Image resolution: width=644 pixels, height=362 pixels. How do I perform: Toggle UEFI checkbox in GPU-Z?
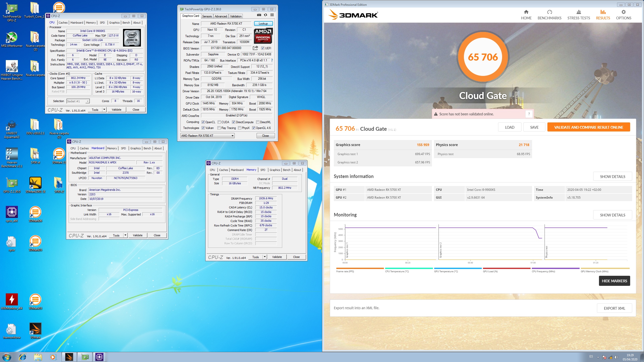pos(263,48)
